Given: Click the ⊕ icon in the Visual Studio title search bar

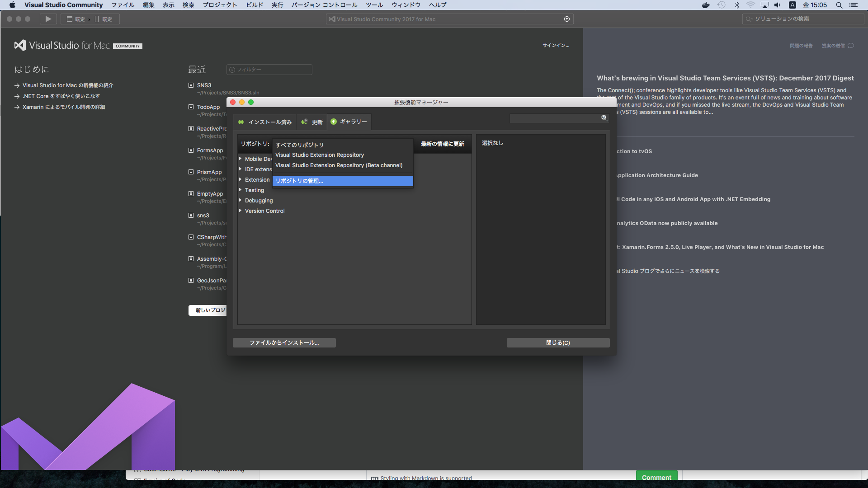Looking at the screenshot, I should point(566,19).
